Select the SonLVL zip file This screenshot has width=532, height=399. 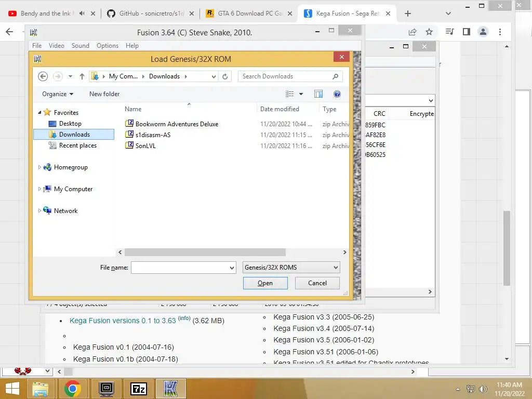tap(145, 145)
